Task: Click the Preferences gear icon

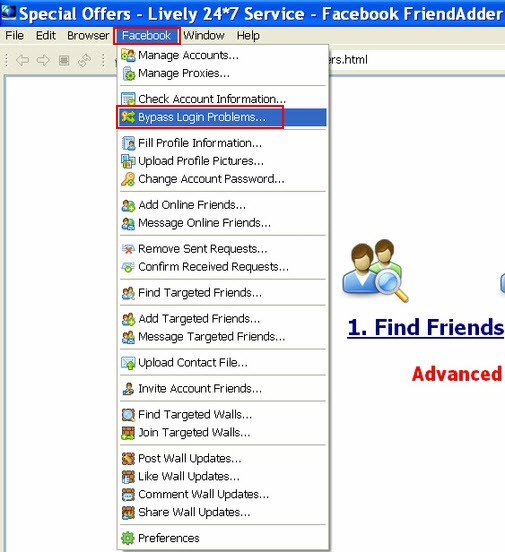Action: pyautogui.click(x=128, y=538)
